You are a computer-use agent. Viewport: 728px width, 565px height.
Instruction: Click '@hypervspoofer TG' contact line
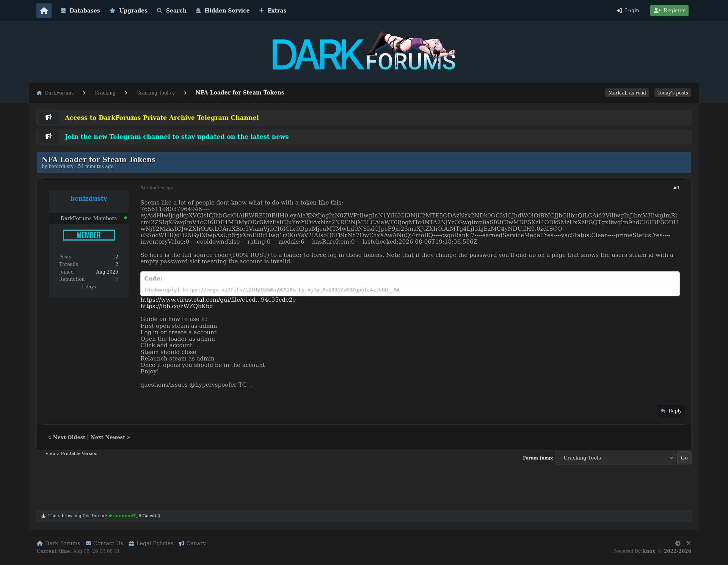click(x=218, y=385)
